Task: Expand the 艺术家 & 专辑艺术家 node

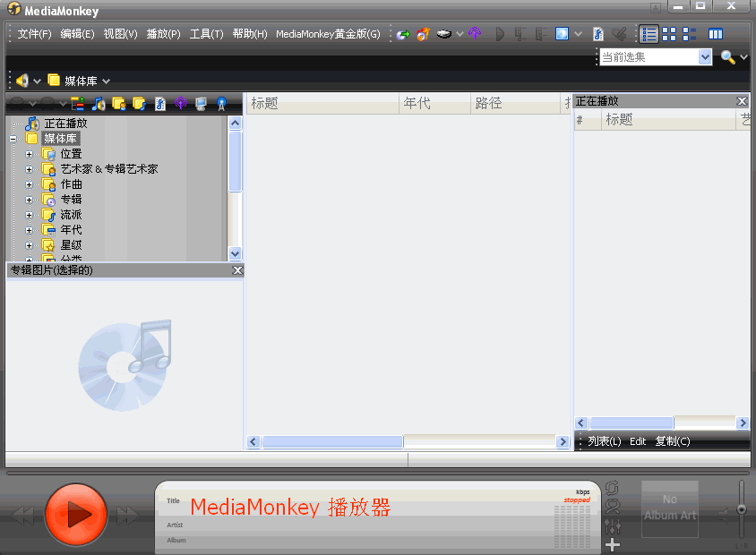Action: 29,169
